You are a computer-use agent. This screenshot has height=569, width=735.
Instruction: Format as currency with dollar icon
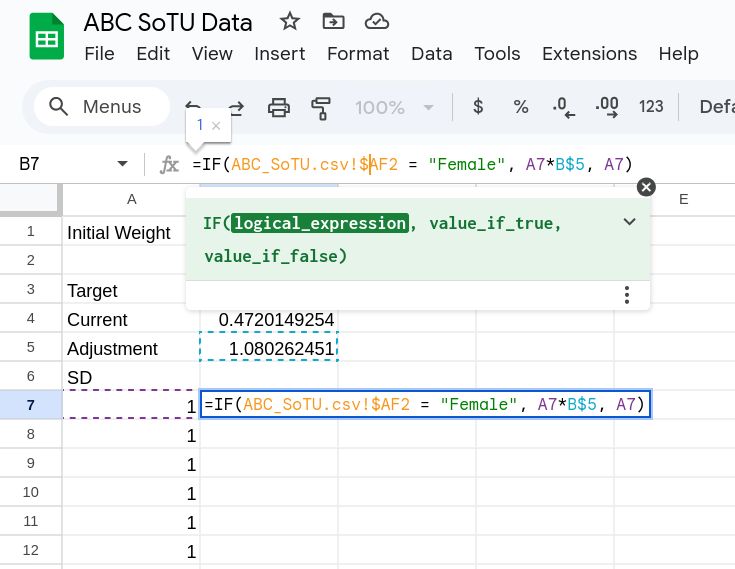[479, 107]
